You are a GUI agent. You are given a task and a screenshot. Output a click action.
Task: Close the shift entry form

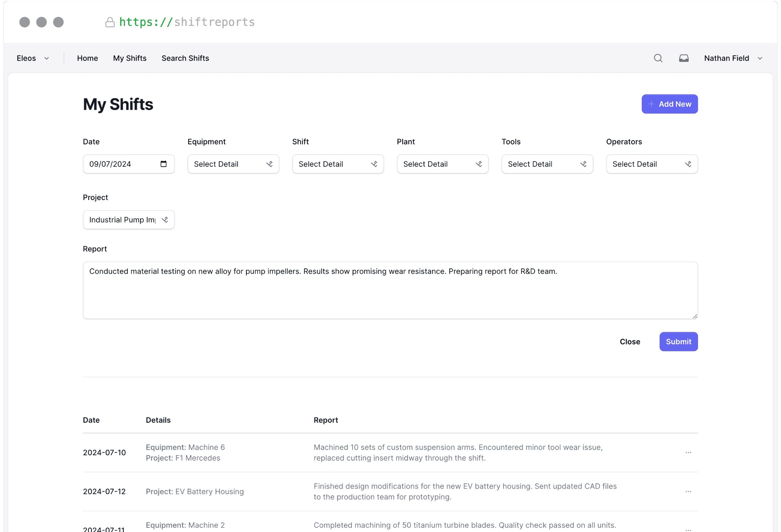click(x=630, y=342)
